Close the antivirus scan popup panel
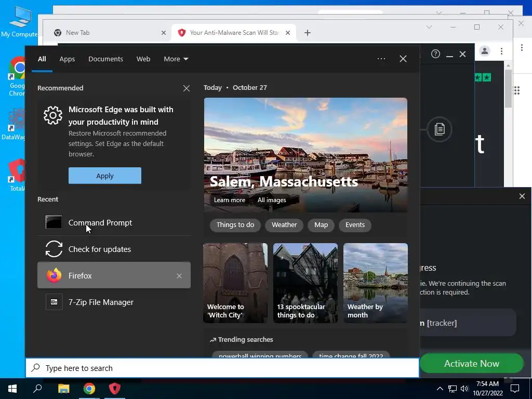Image resolution: width=532 pixels, height=399 pixels. (x=522, y=196)
